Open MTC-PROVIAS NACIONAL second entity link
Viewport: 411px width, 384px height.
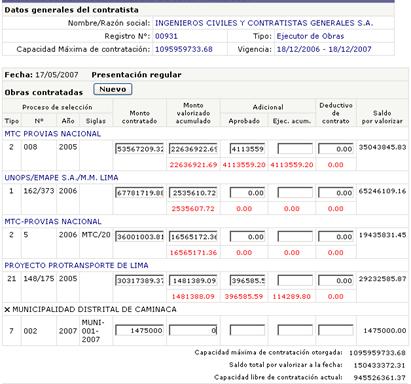tap(53, 222)
